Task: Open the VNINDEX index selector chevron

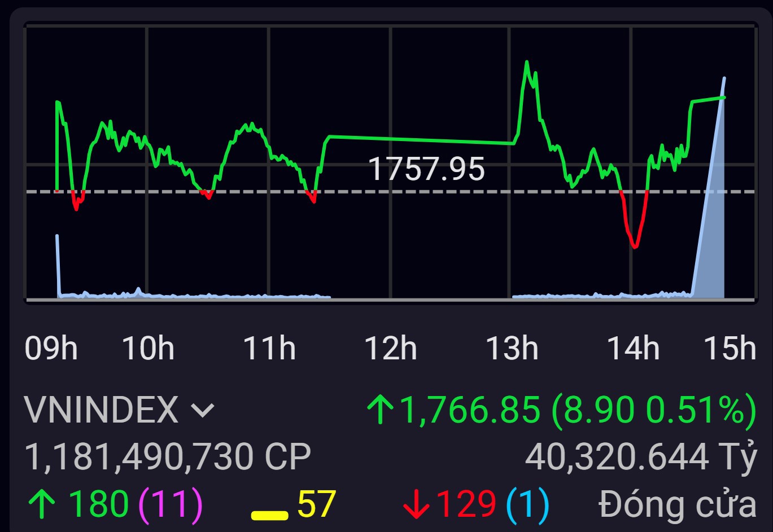Action: [x=203, y=411]
